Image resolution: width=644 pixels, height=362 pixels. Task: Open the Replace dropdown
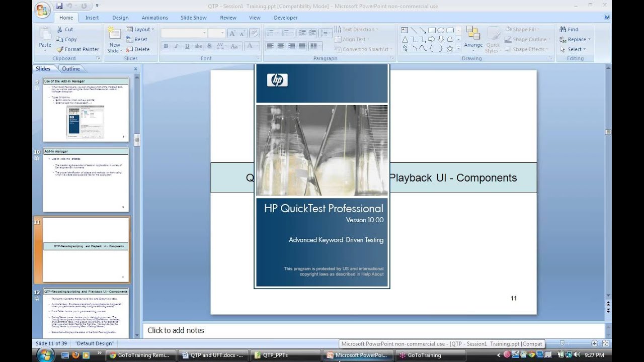click(x=575, y=39)
